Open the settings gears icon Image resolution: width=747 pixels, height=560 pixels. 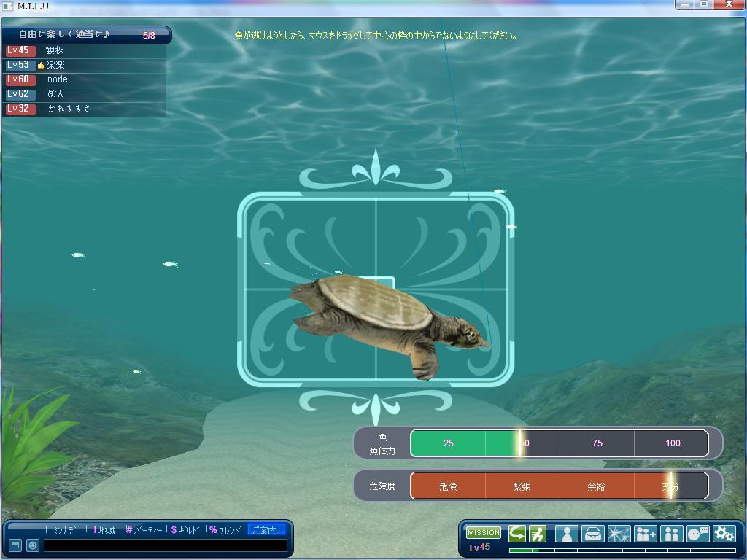[724, 534]
